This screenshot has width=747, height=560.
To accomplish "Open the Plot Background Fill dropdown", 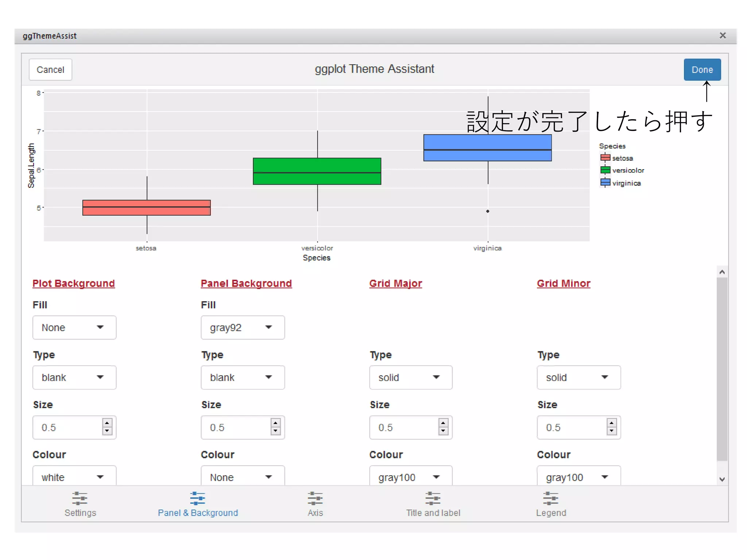I will 74,327.
